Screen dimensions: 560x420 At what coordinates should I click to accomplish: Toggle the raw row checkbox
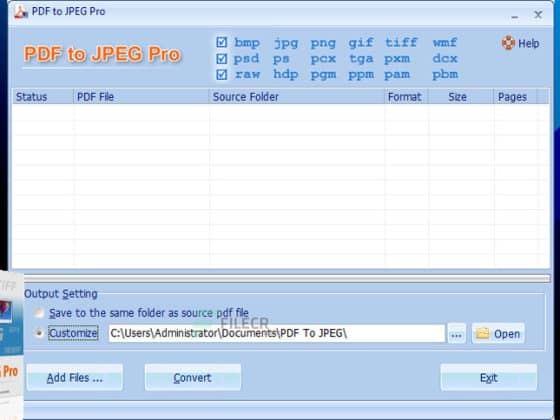(221, 75)
